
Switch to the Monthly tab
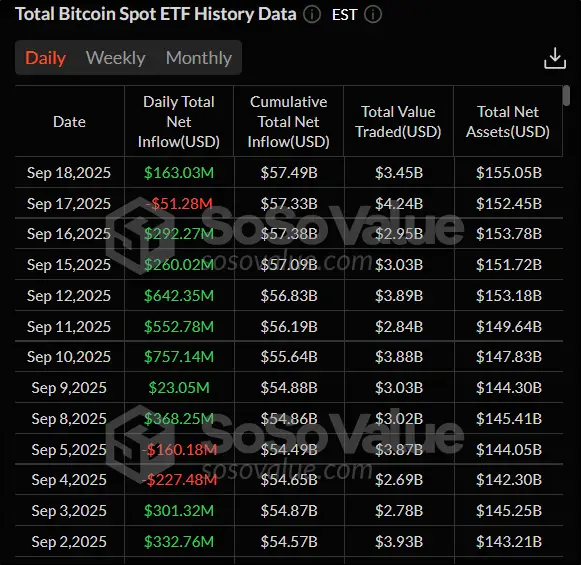(x=199, y=58)
